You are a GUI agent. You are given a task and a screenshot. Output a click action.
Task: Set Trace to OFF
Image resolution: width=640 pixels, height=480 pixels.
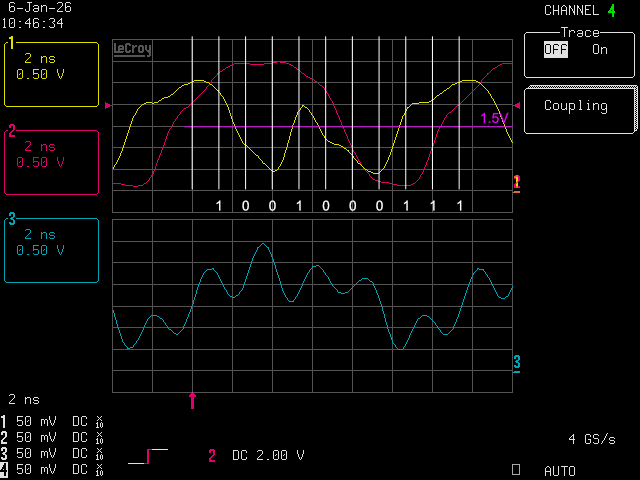pyautogui.click(x=555, y=49)
